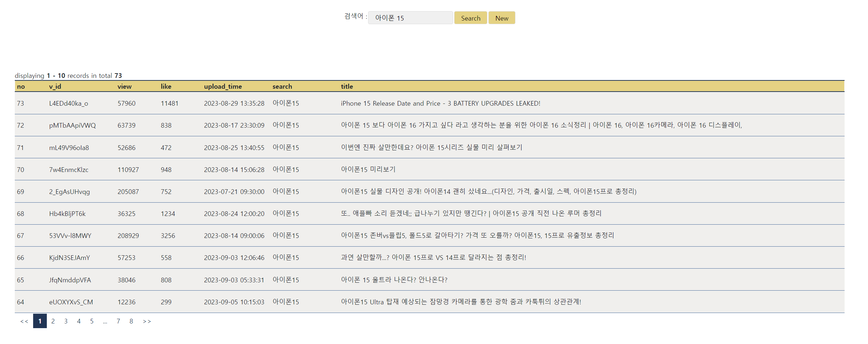Go to pagination page 7
The height and width of the screenshot is (344, 868).
118,321
